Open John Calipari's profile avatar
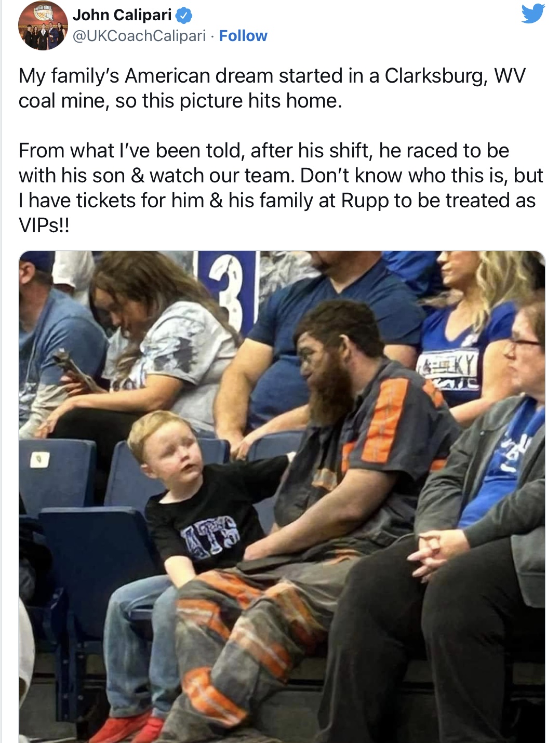 coord(43,25)
